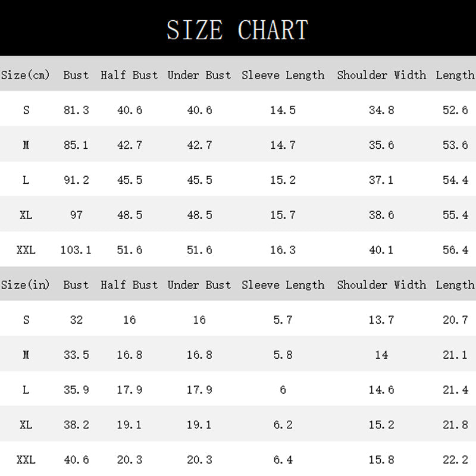476x476 pixels.
Task: Select shoulder width value 14 in M row
Action: (381, 355)
